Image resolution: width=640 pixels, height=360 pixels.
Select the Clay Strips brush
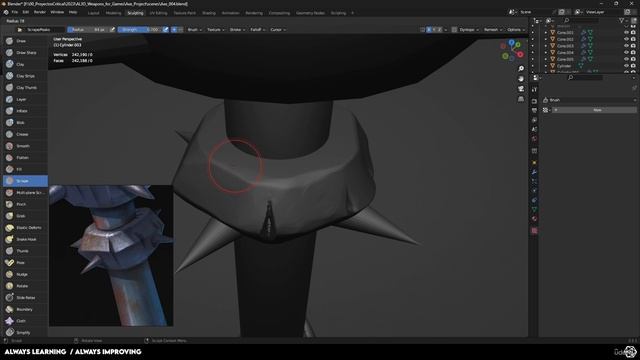(x=25, y=76)
